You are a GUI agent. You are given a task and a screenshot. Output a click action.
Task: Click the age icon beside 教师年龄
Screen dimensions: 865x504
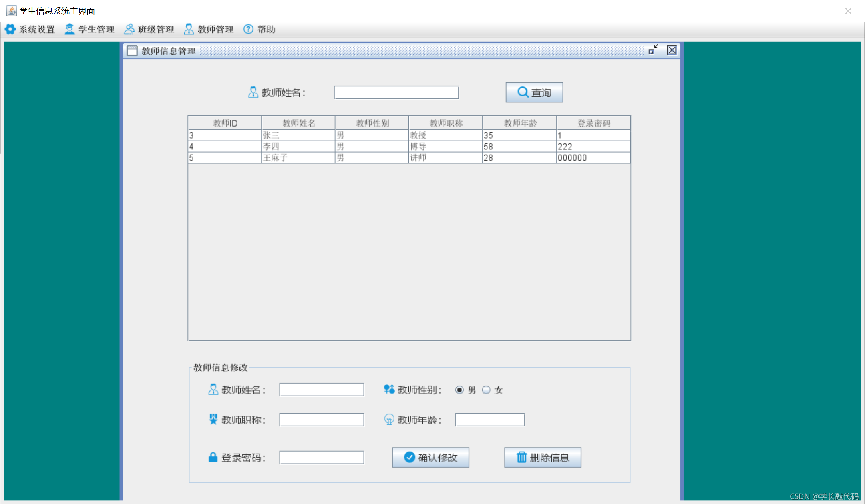tap(388, 420)
